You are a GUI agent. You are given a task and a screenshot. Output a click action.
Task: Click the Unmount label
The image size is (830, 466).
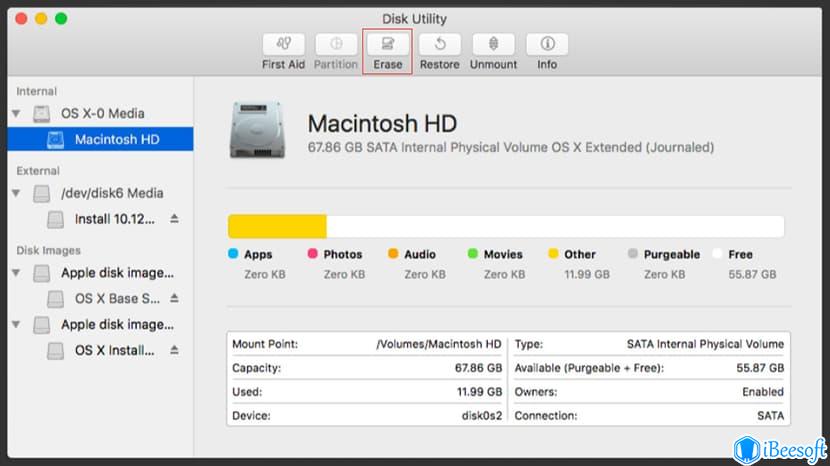pos(493,65)
